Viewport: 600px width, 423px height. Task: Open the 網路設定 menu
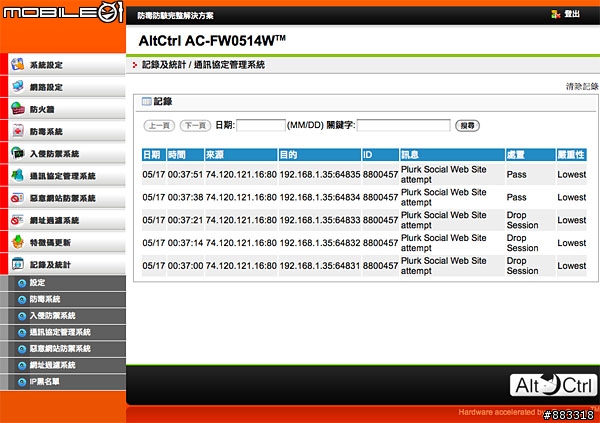[x=67, y=87]
